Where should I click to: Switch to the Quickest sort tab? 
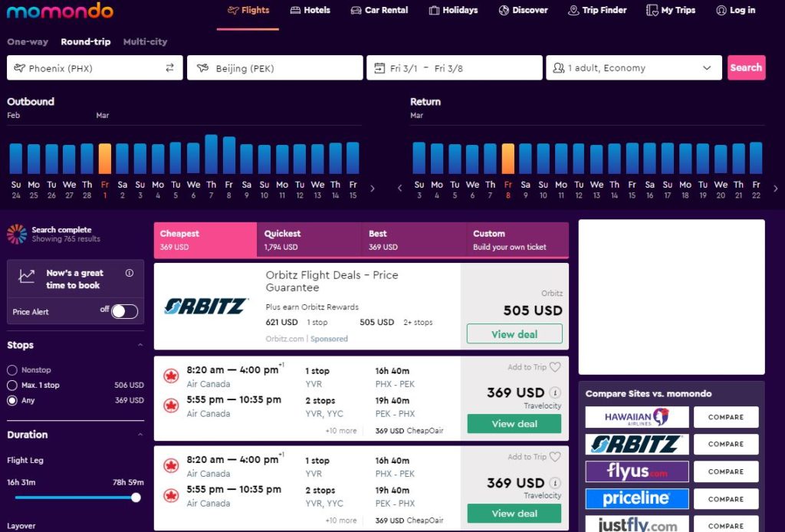[x=309, y=240]
